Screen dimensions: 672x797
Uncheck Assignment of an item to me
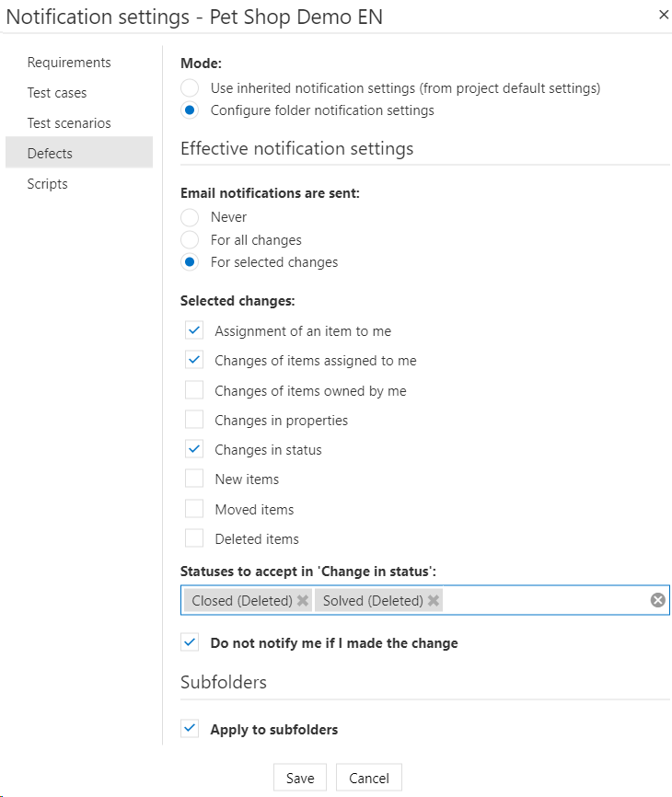click(x=194, y=330)
